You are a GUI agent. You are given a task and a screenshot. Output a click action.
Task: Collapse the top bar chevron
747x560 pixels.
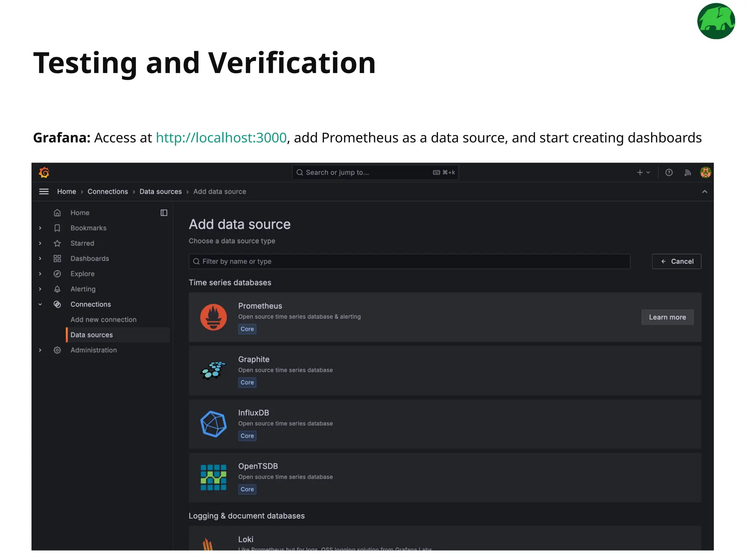704,192
